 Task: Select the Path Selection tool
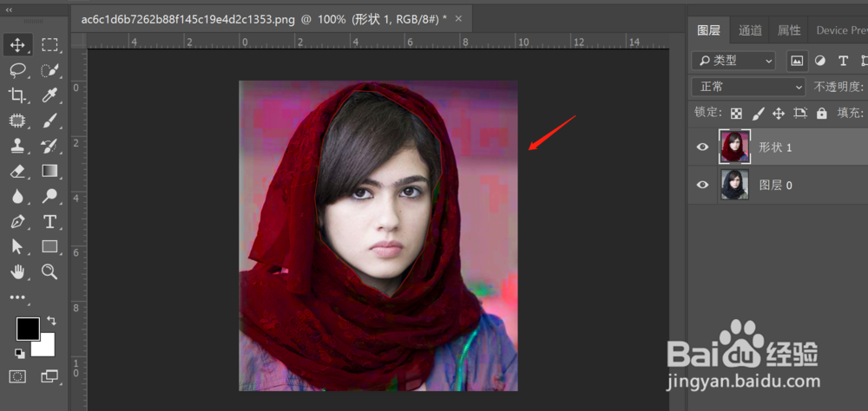click(x=17, y=247)
